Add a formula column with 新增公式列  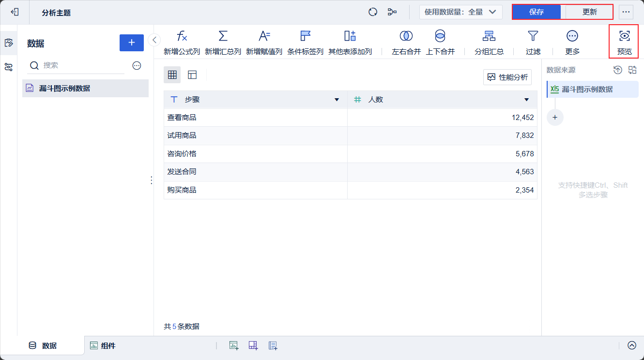coord(182,43)
